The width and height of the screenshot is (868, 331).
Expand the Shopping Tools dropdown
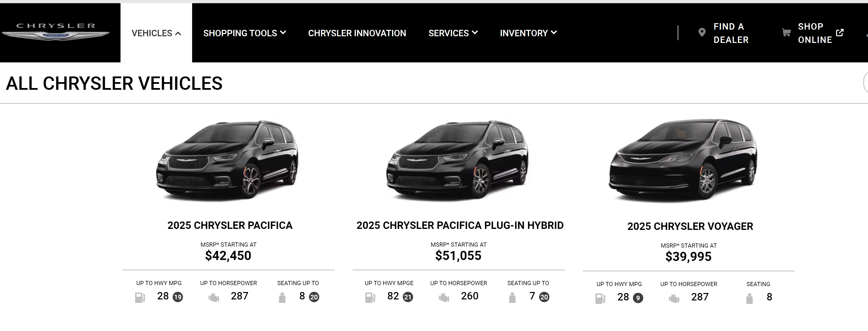(244, 33)
